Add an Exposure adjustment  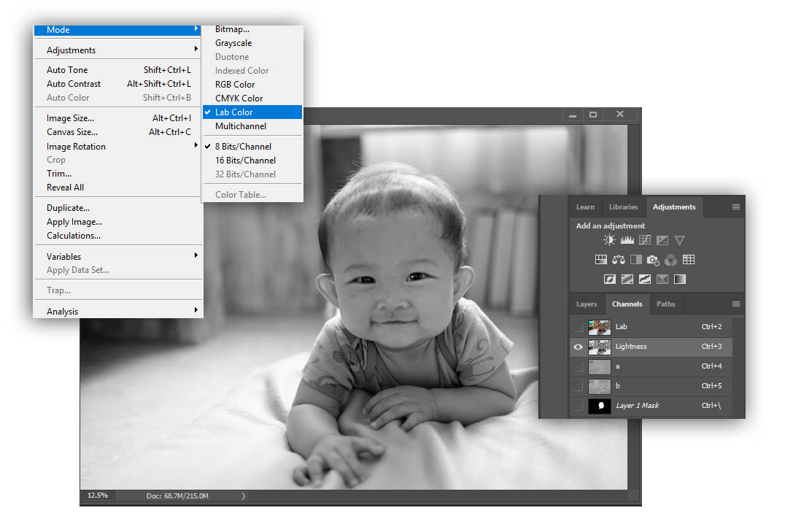662,240
